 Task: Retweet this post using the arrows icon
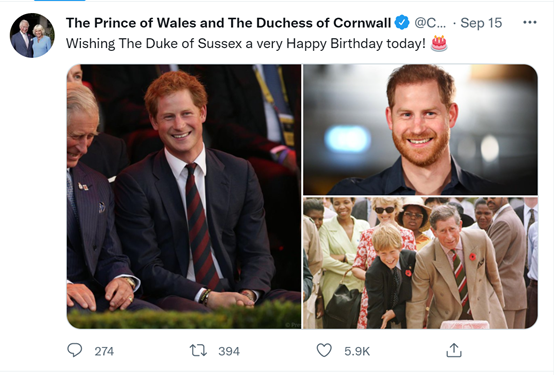pyautogui.click(x=198, y=351)
